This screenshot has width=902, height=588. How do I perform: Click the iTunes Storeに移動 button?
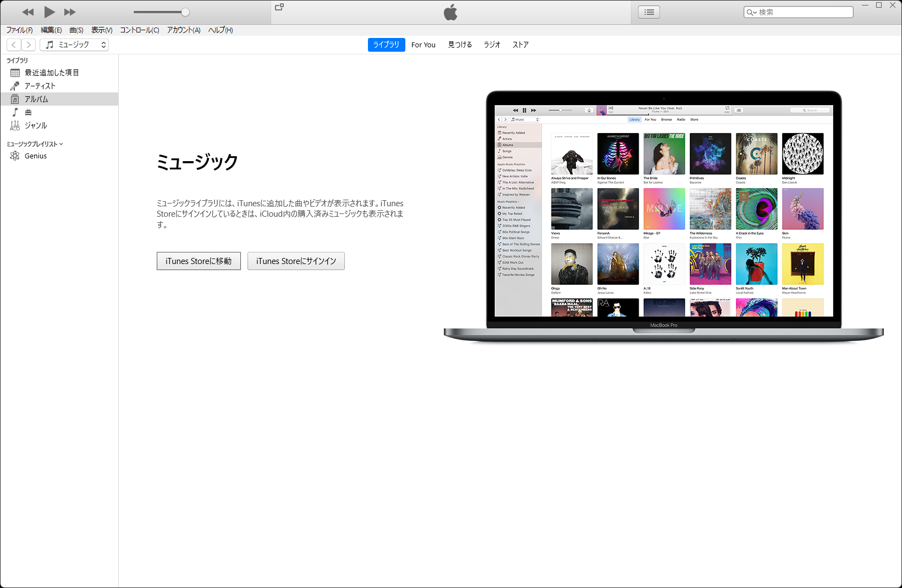pyautogui.click(x=199, y=261)
